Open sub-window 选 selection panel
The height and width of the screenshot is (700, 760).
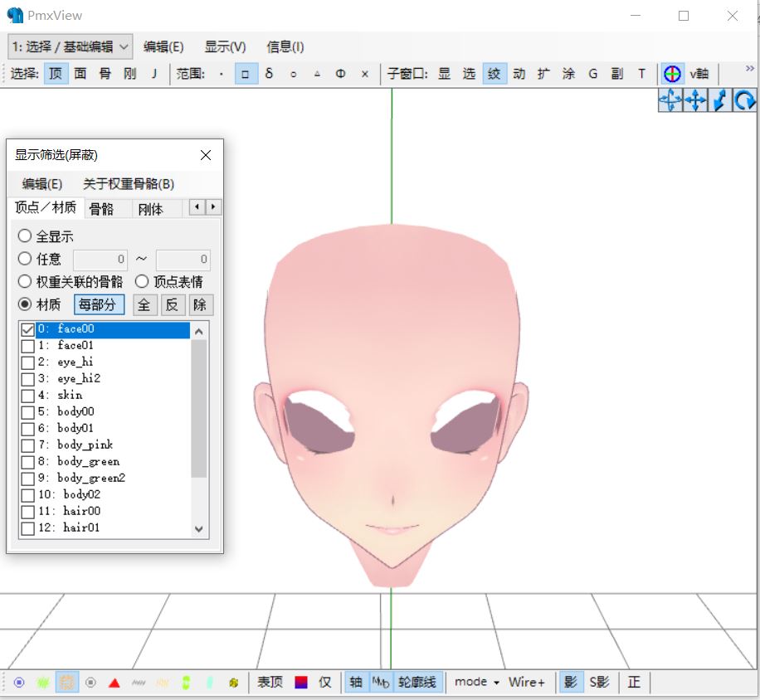coord(469,74)
